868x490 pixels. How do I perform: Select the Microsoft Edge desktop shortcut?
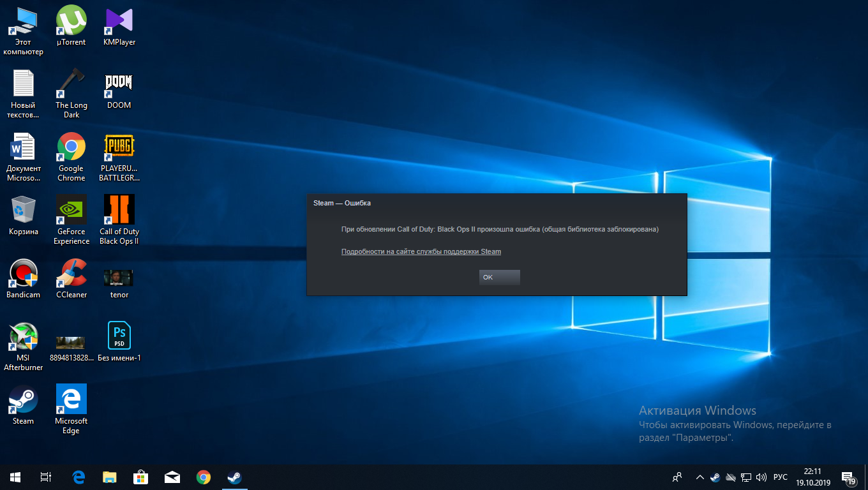tap(71, 410)
